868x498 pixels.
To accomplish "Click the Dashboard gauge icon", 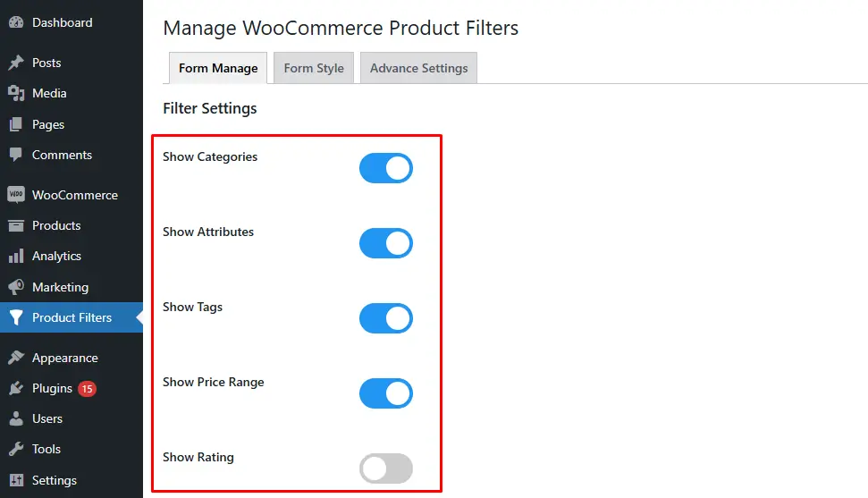I will (16, 22).
